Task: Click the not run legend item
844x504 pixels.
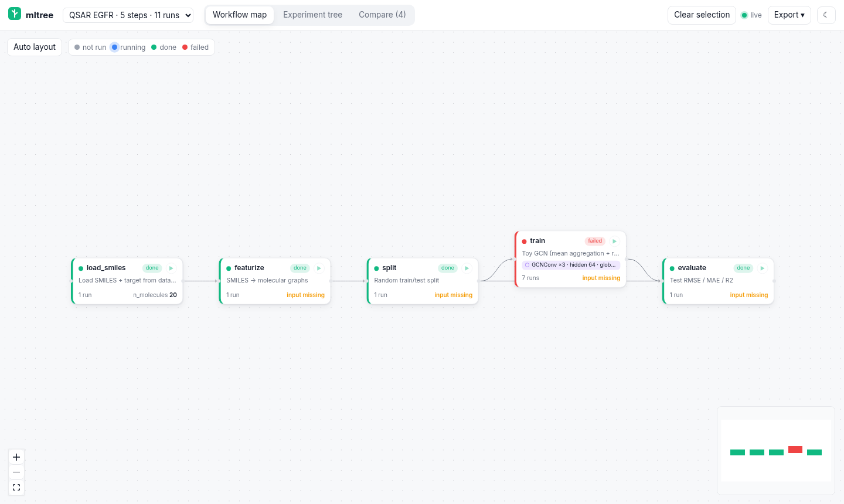Action: coord(90,47)
